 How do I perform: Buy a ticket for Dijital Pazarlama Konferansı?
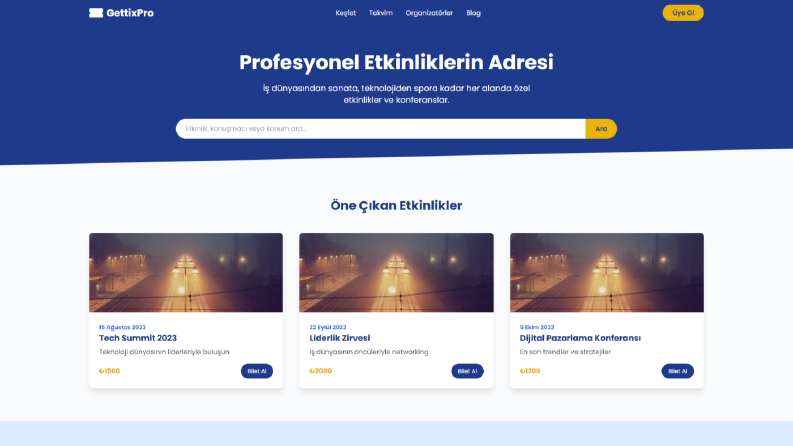pyautogui.click(x=678, y=371)
